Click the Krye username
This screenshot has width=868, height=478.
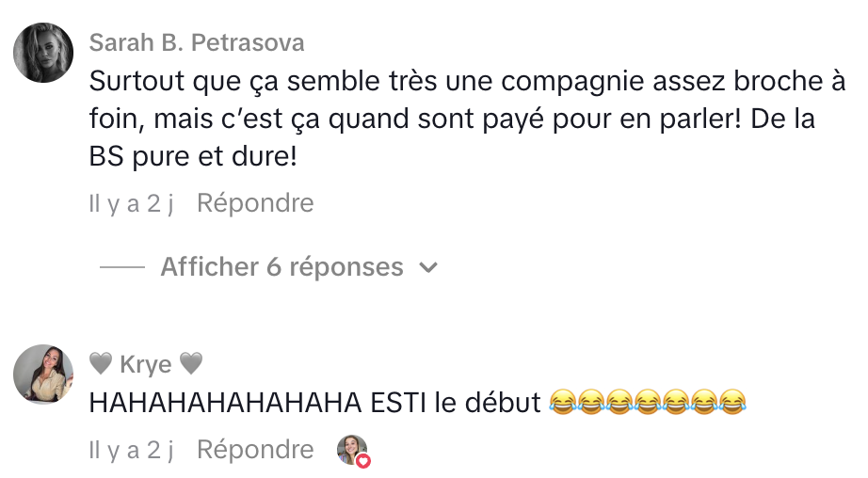pyautogui.click(x=146, y=364)
